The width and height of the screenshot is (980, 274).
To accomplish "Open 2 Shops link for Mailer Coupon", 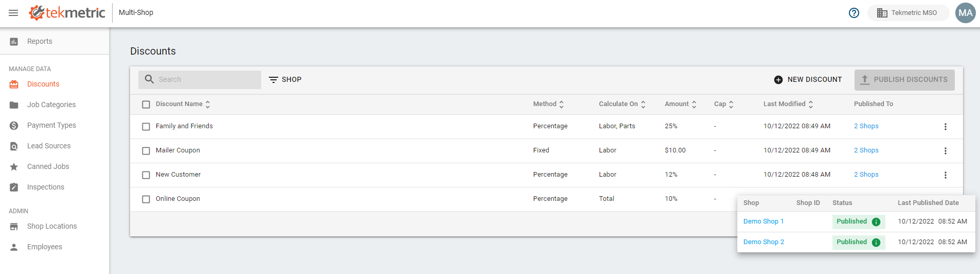I will (866, 150).
